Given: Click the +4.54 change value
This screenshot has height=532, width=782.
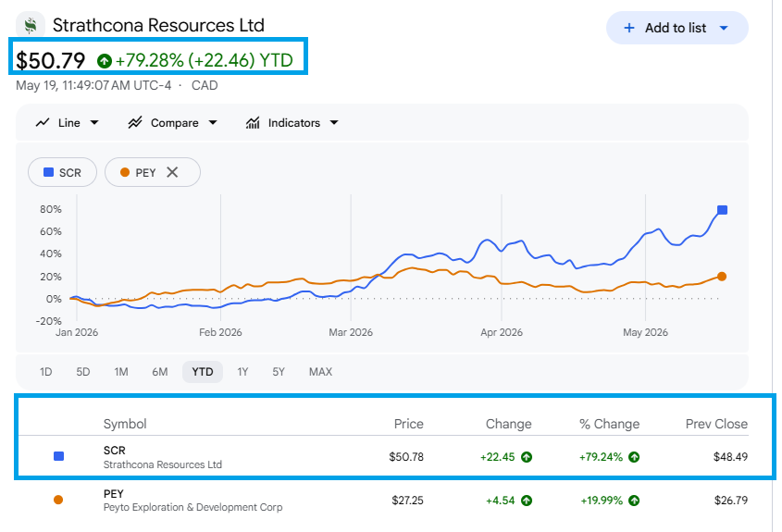Looking at the screenshot, I should coord(501,501).
